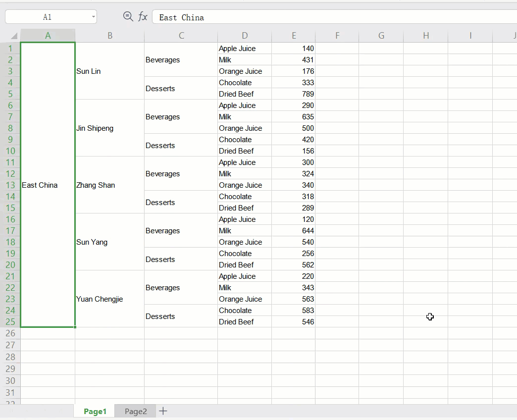The width and height of the screenshot is (517, 420).
Task: Click the Sun Lin merged cell
Action: pos(110,71)
